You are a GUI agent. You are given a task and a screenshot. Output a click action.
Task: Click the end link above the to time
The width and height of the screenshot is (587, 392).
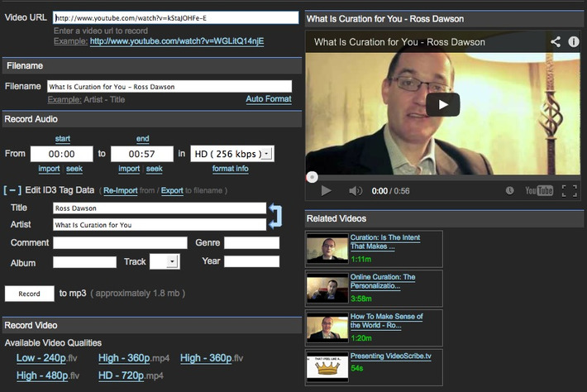pyautogui.click(x=143, y=139)
